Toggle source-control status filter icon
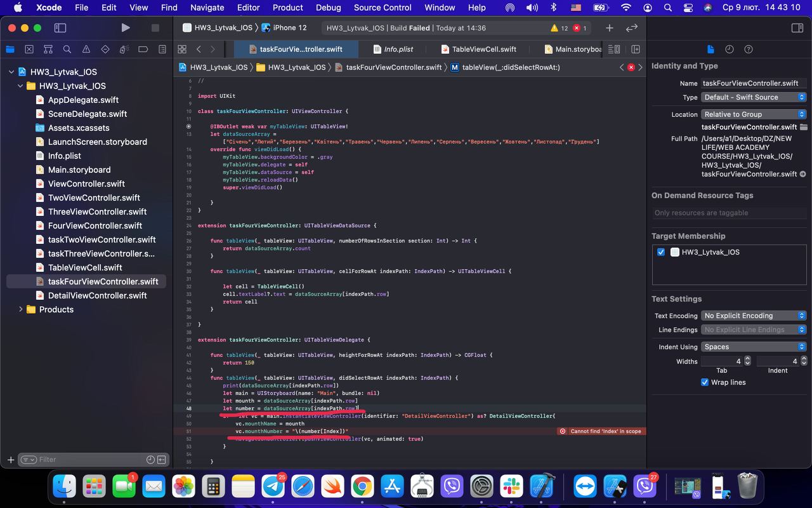The height and width of the screenshot is (508, 812). coord(161,460)
